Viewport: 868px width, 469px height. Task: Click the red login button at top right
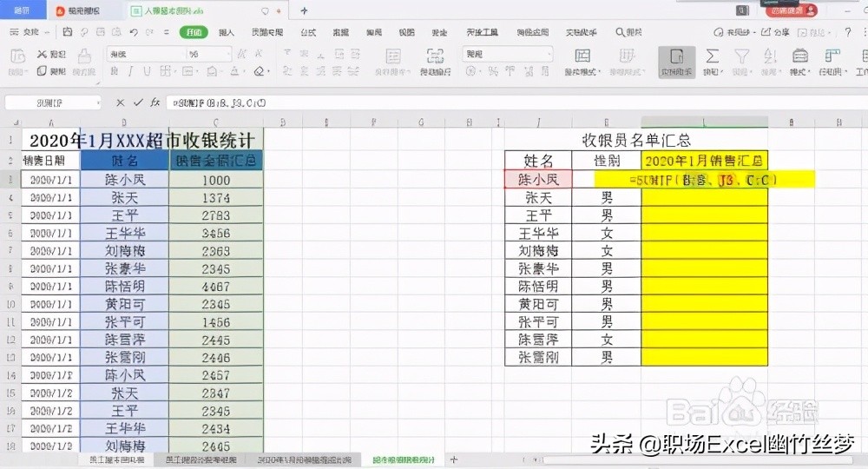point(792,10)
